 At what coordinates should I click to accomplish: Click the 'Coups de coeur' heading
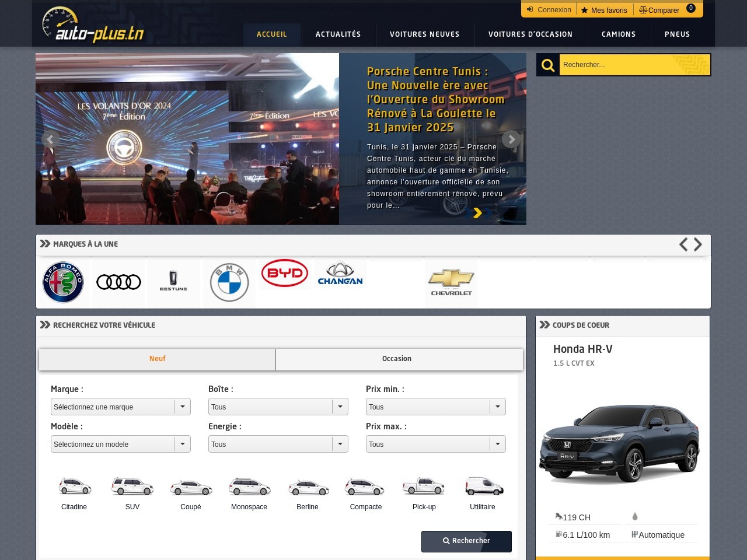click(x=581, y=325)
